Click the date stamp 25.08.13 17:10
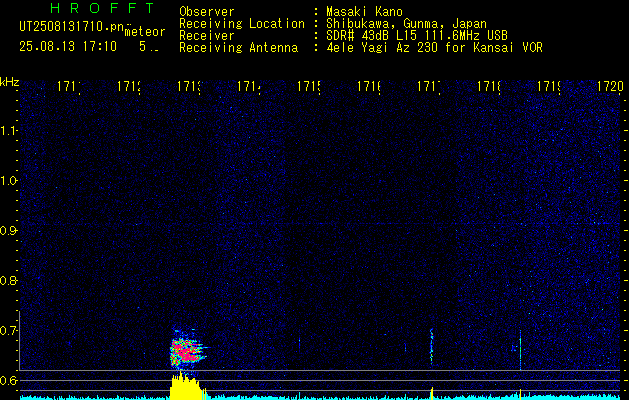 (x=68, y=47)
